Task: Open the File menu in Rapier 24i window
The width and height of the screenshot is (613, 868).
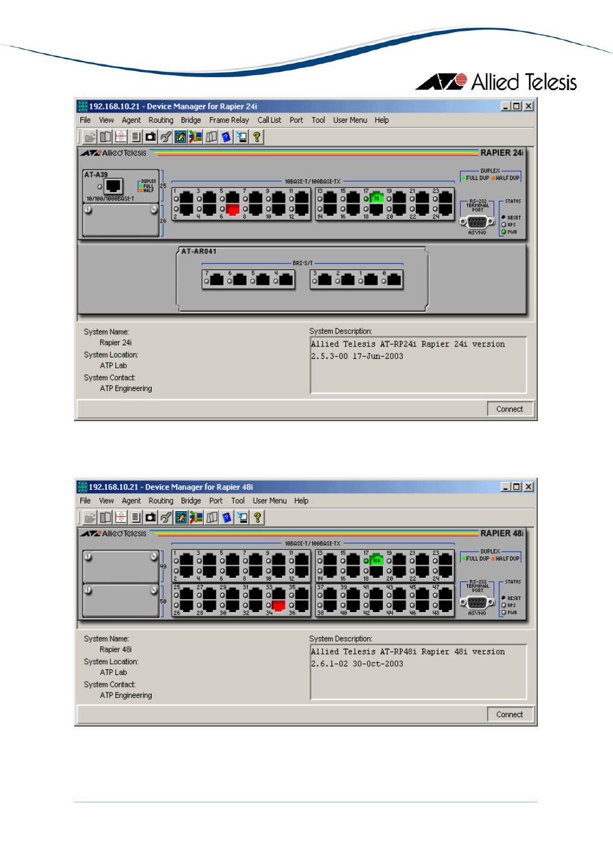Action: pos(85,120)
